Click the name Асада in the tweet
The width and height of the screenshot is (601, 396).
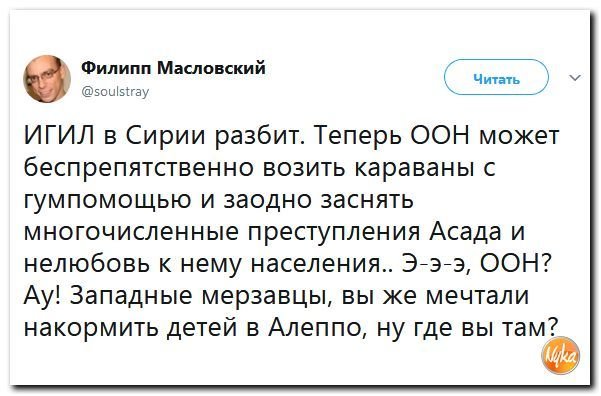point(465,231)
